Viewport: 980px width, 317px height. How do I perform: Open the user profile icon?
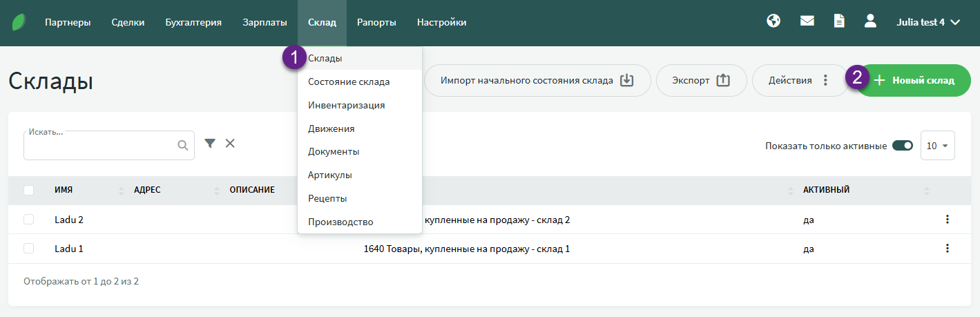[870, 21]
